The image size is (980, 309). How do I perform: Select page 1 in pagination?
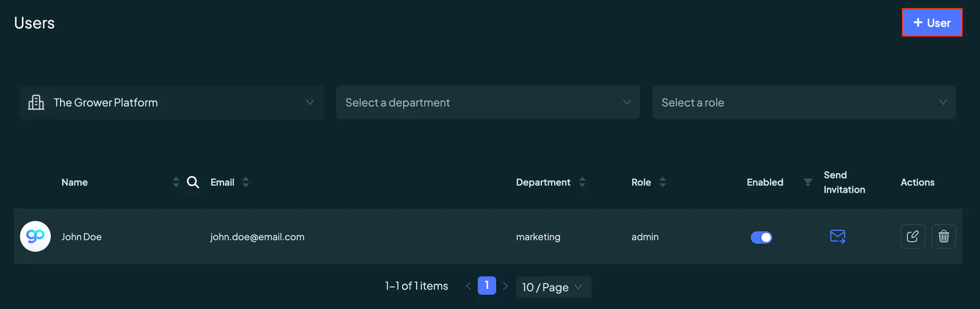point(487,286)
